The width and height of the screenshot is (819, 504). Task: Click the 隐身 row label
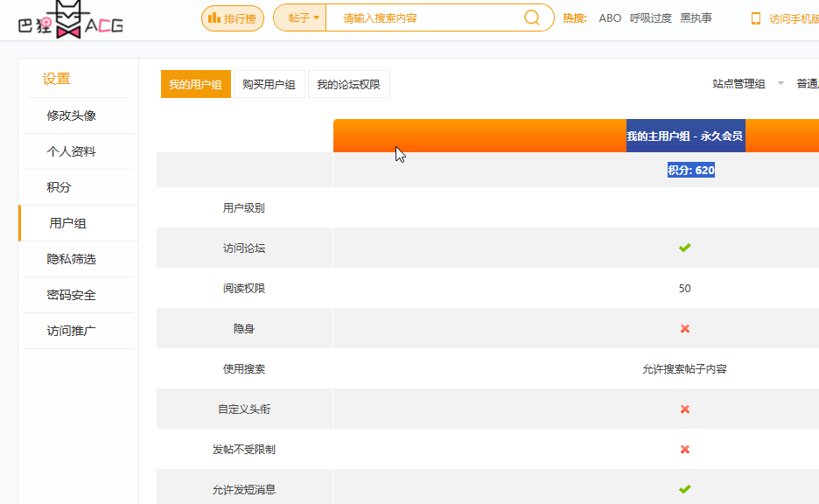(x=244, y=328)
